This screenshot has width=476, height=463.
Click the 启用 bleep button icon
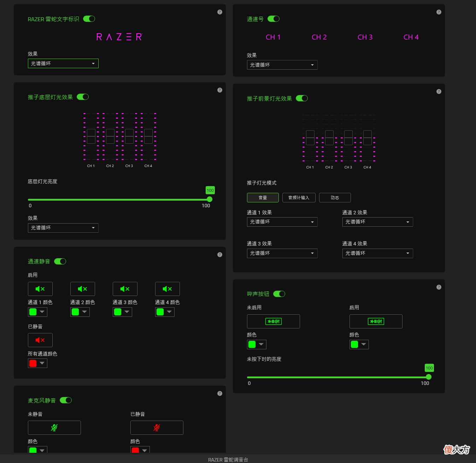tap(376, 321)
